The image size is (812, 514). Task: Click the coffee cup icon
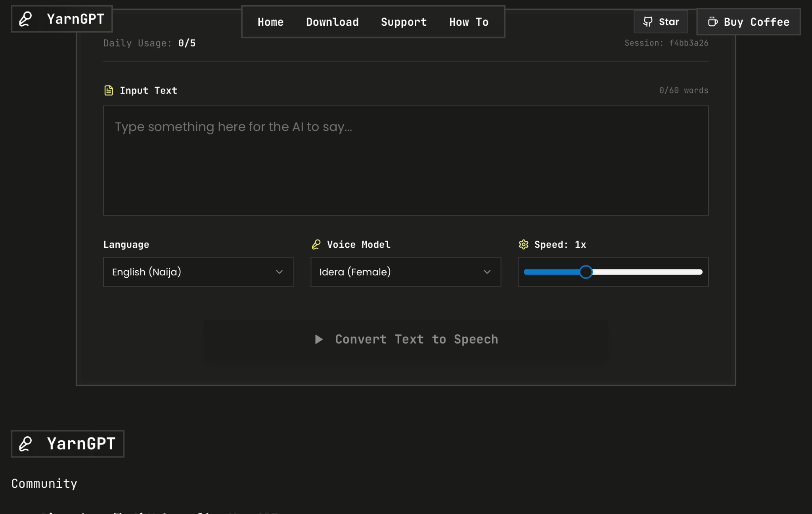[712, 22]
